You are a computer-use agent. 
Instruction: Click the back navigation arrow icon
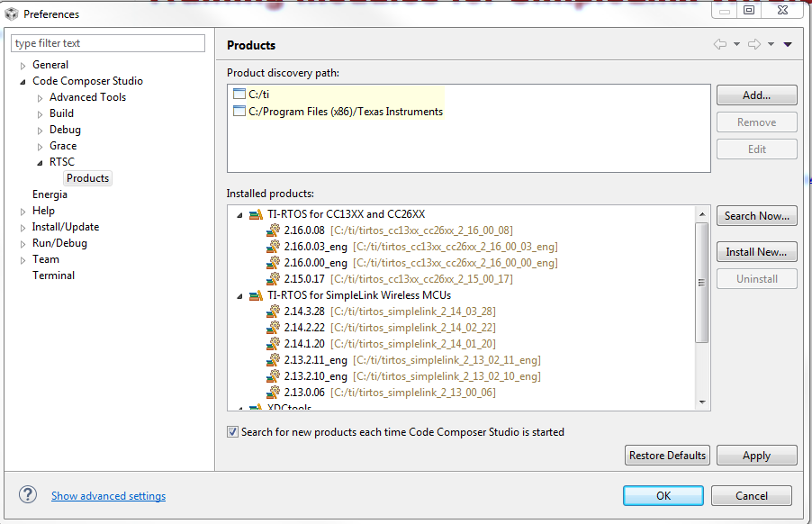coord(719,45)
